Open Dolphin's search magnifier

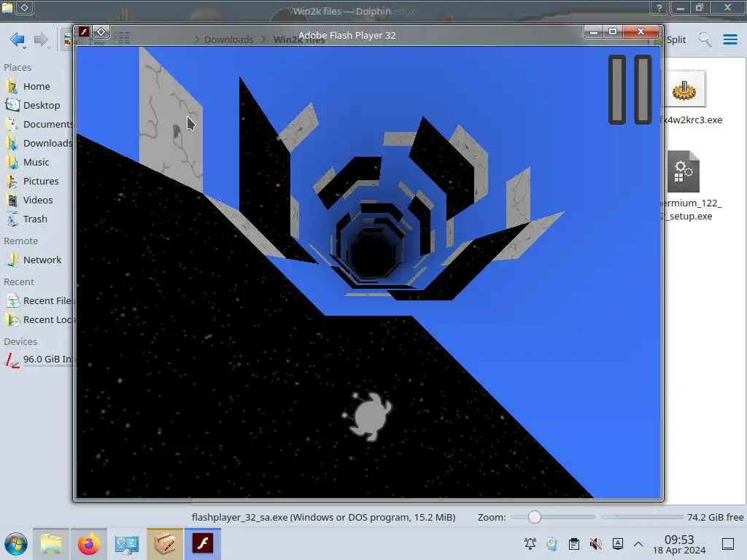pyautogui.click(x=705, y=39)
